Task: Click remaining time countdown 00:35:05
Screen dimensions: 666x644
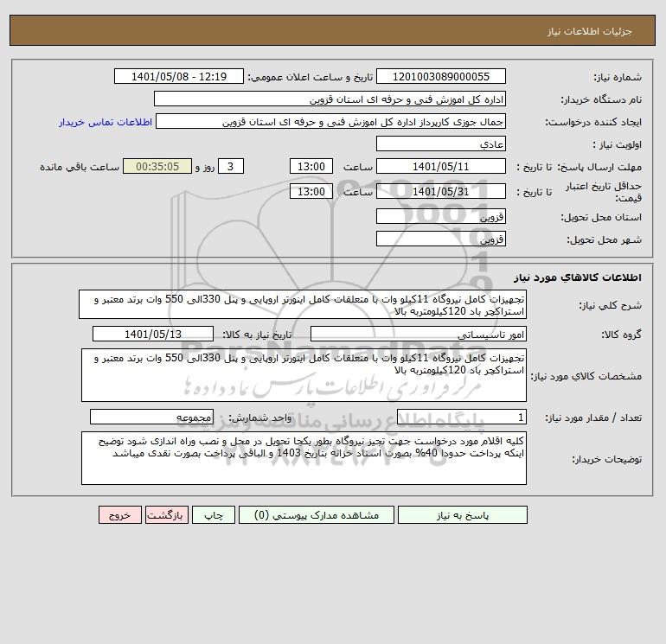Action: pos(157,167)
